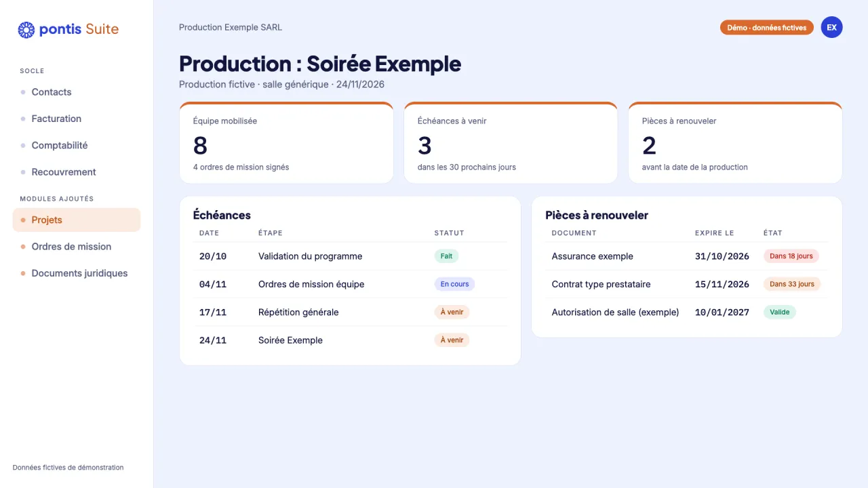Click the Fait status badge
The image size is (868, 488).
(x=446, y=256)
